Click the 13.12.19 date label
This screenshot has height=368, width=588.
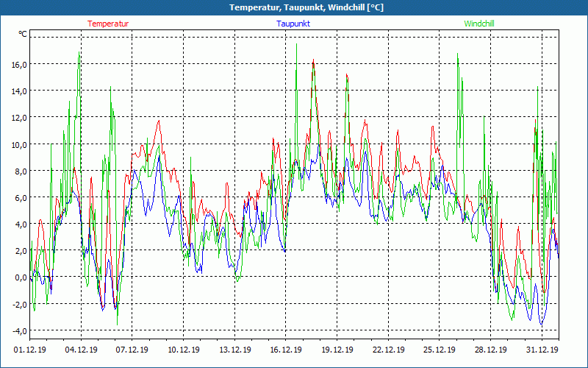click(234, 350)
